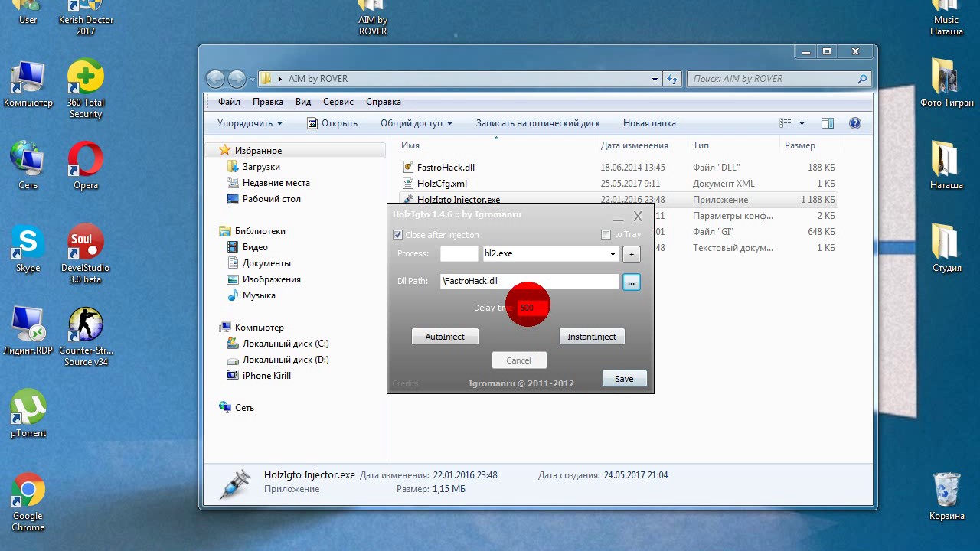Click the Cancel button in injector

click(518, 360)
